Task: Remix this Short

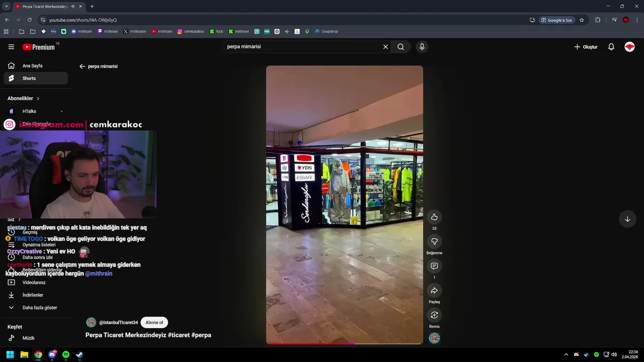Action: click(x=434, y=315)
